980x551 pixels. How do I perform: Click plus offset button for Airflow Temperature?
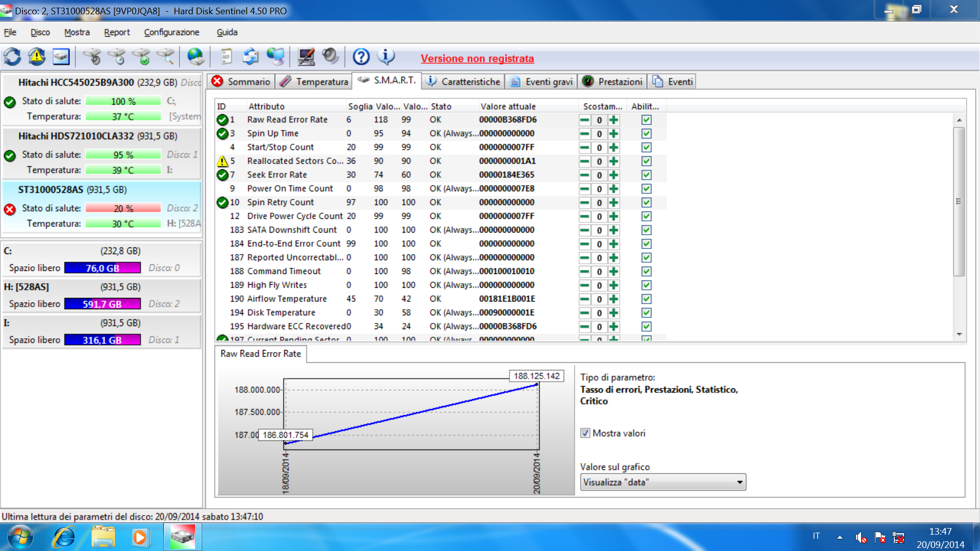pyautogui.click(x=614, y=299)
